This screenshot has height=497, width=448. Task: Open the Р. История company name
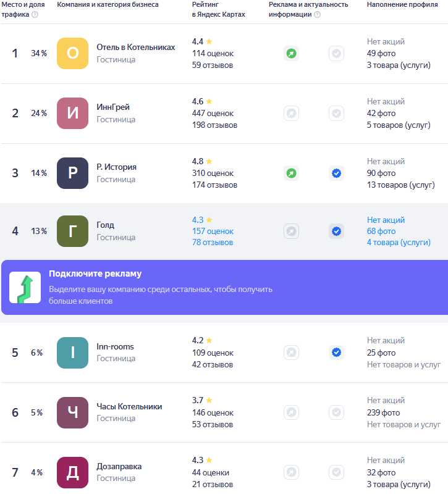pos(116,167)
